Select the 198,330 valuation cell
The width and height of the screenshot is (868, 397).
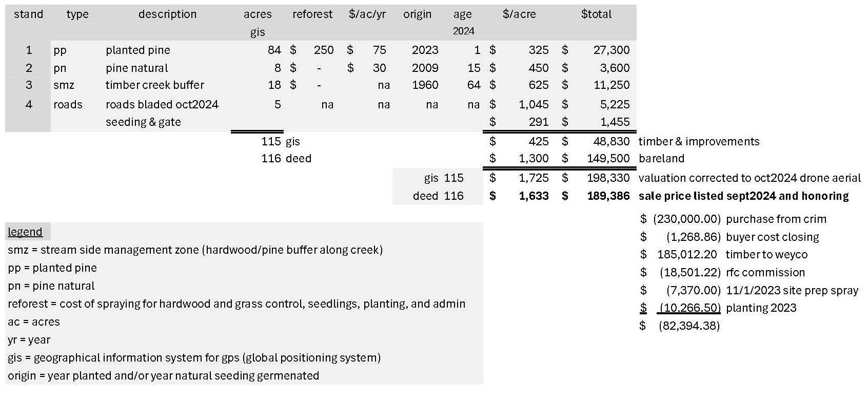608,178
